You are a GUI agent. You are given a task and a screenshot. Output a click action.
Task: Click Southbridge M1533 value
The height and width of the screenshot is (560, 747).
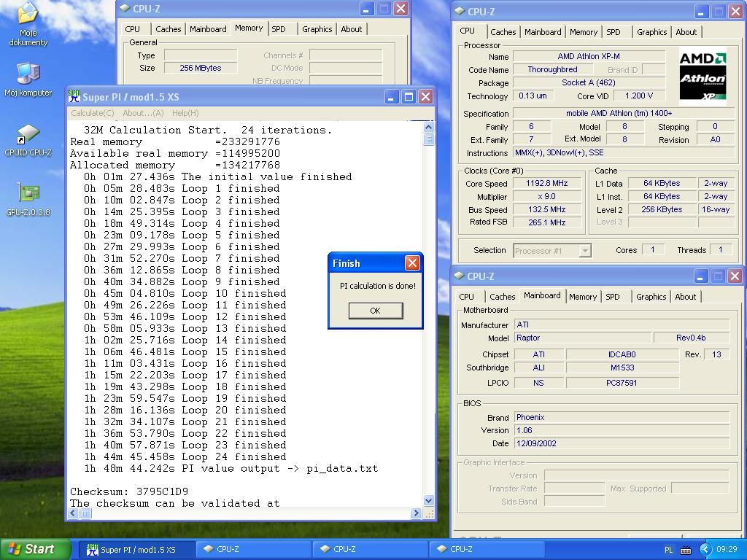pyautogui.click(x=622, y=367)
